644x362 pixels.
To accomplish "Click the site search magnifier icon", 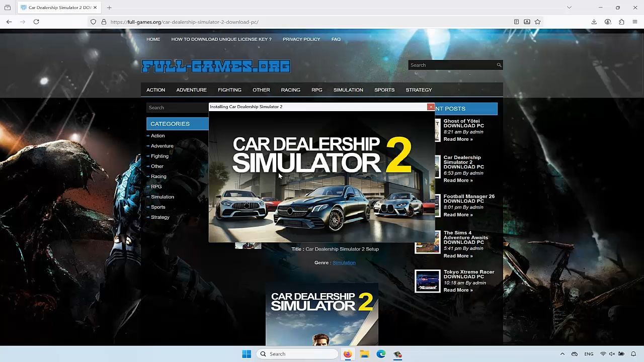I will click(x=499, y=65).
